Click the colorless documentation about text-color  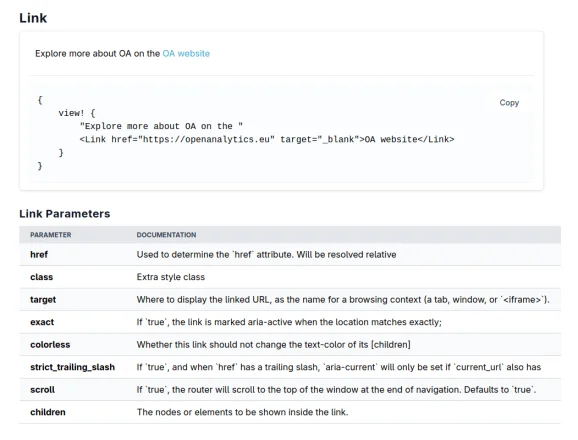point(273,345)
